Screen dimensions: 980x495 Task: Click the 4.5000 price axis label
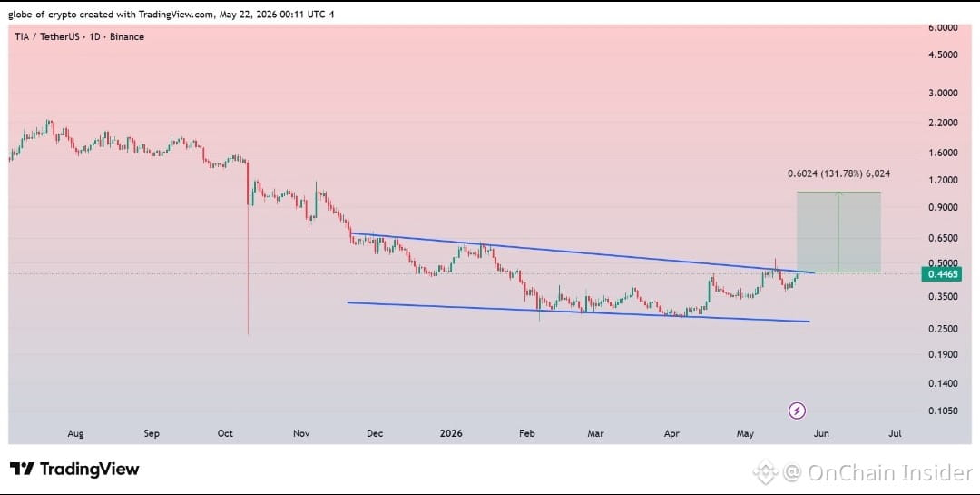(943, 54)
